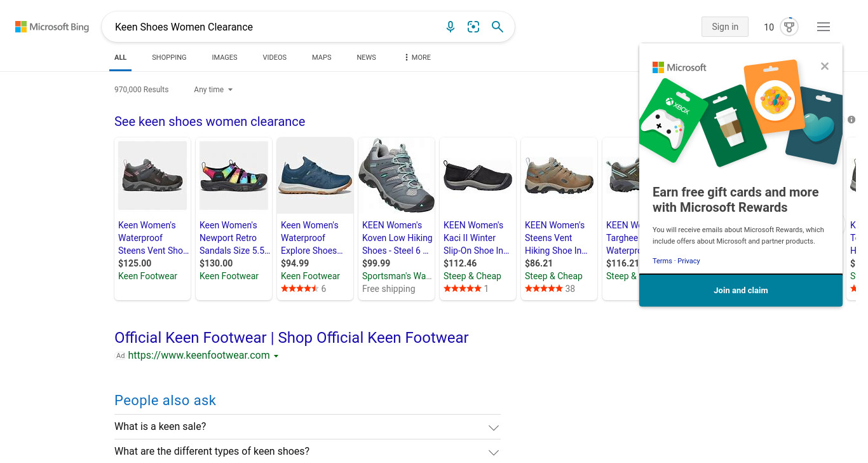
Task: Open Waterproof Steens Vent shoe thumbnail
Action: point(153,176)
